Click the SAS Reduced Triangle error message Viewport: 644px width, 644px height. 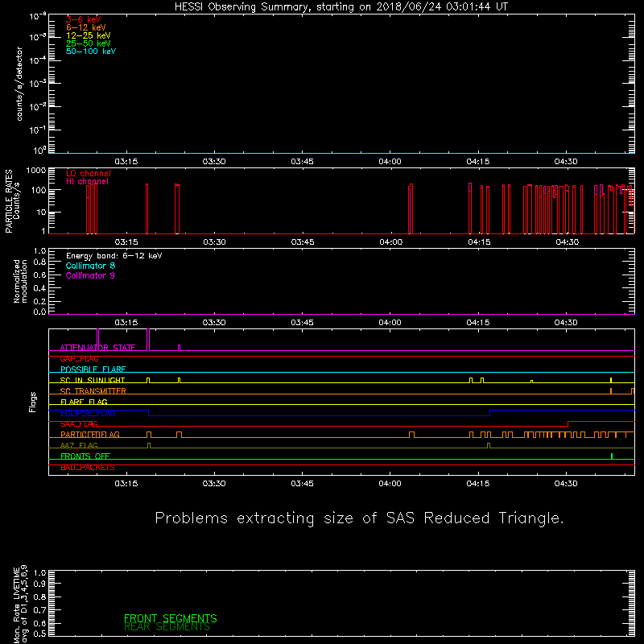[359, 518]
